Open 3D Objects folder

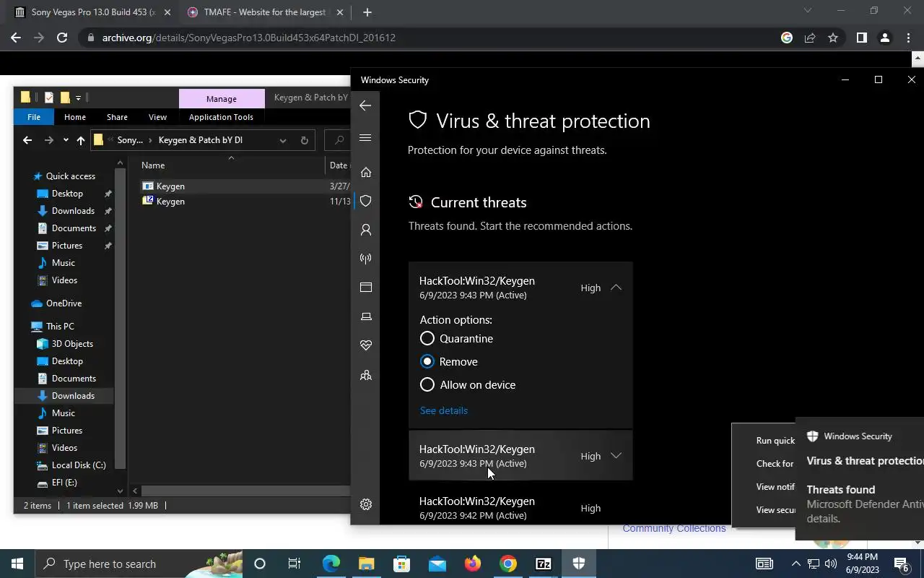[x=72, y=344]
